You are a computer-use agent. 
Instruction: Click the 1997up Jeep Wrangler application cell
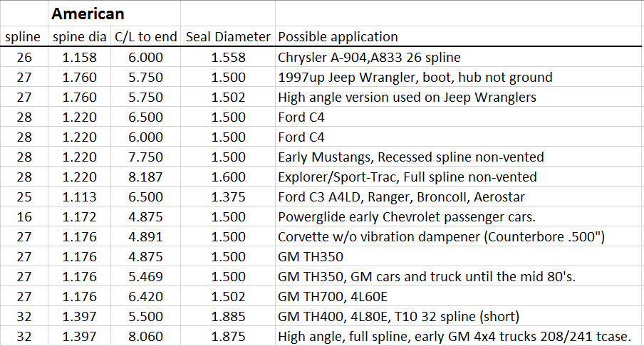(x=415, y=77)
